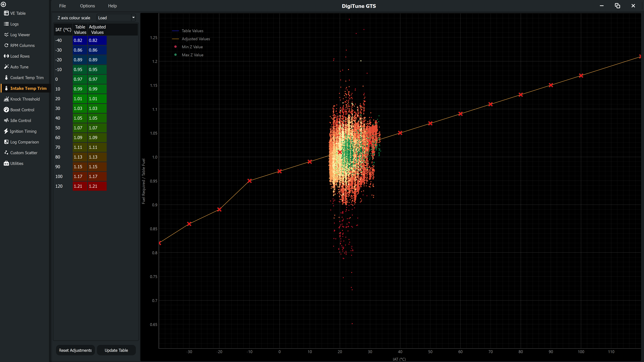
Task: Select curve point marker at 100 °C
Action: coord(581,75)
